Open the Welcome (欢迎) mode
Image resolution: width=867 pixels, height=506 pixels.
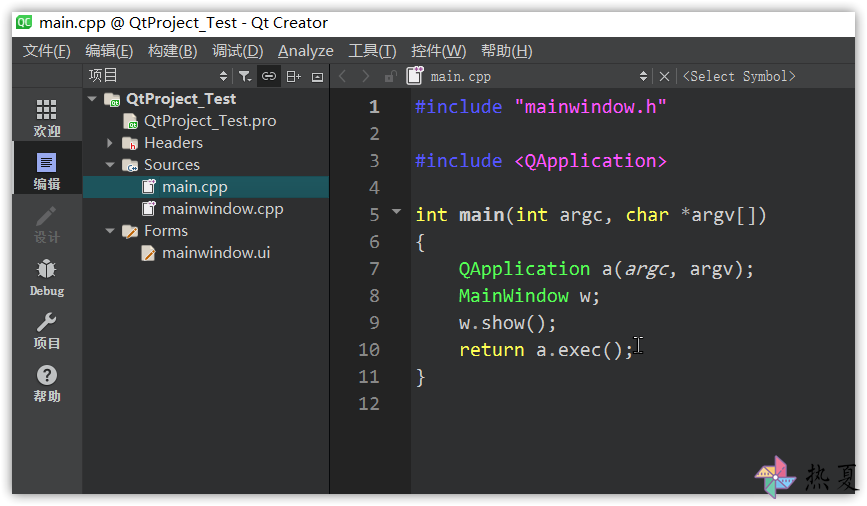[46, 117]
